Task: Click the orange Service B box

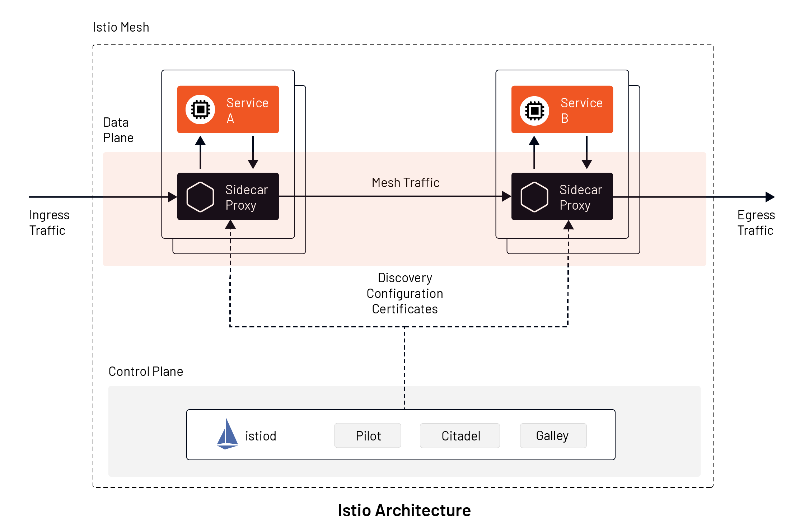Action: pyautogui.click(x=562, y=109)
